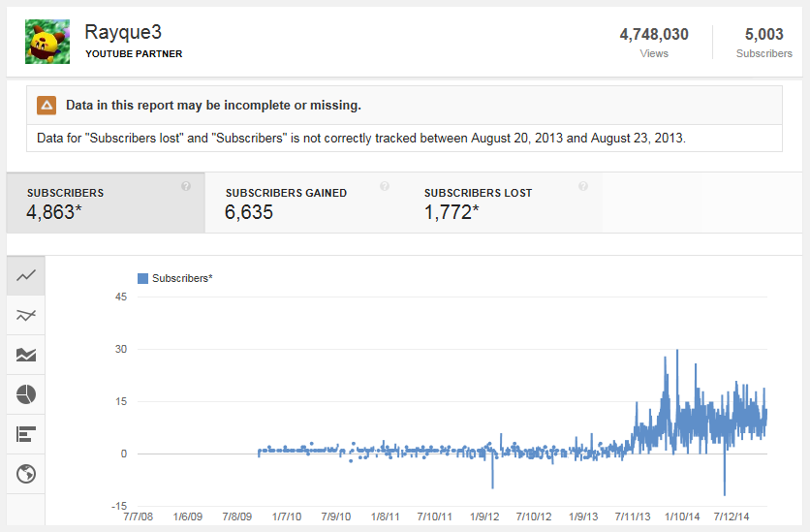Screen dimensions: 810x532
Task: Click the highest peak on the chart
Action: pos(677,351)
